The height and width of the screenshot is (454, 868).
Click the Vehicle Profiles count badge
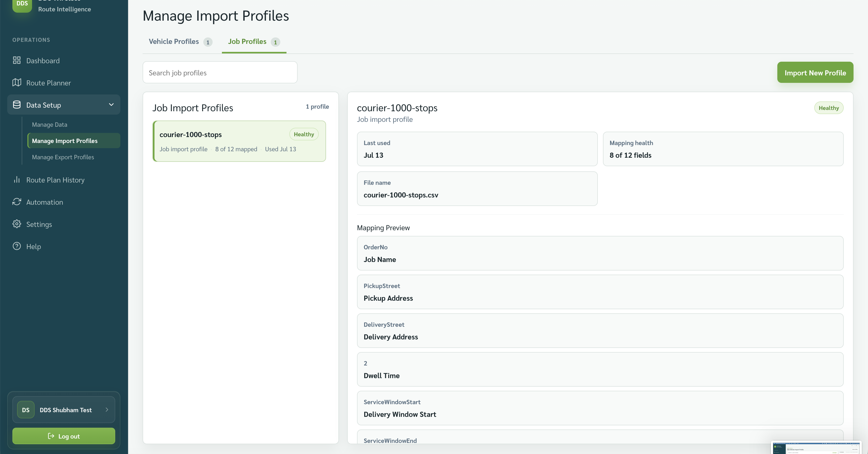208,42
